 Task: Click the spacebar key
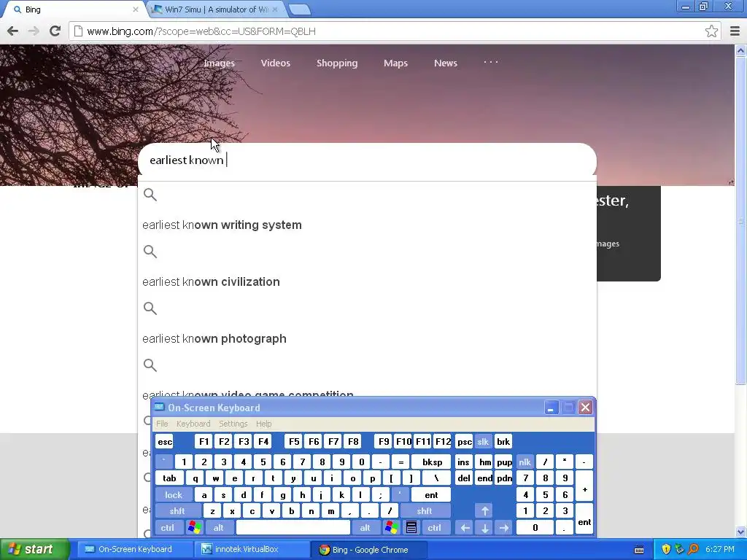pyautogui.click(x=293, y=528)
